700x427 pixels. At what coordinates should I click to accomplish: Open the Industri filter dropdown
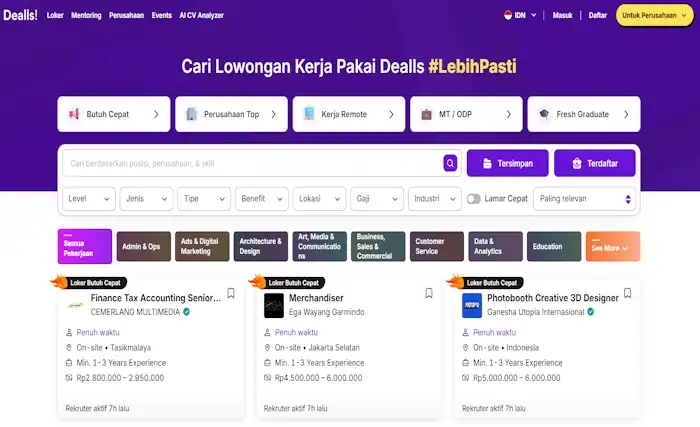[x=435, y=199]
